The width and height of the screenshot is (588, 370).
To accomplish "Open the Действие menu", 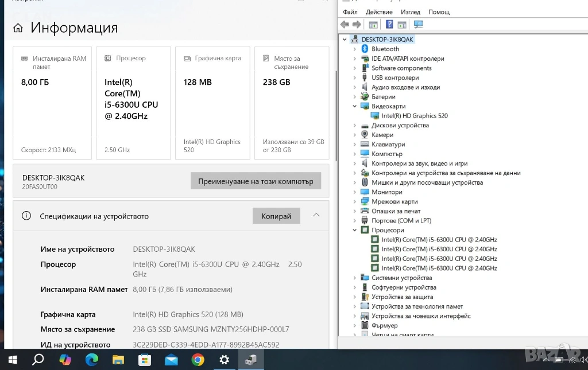I will coord(379,12).
